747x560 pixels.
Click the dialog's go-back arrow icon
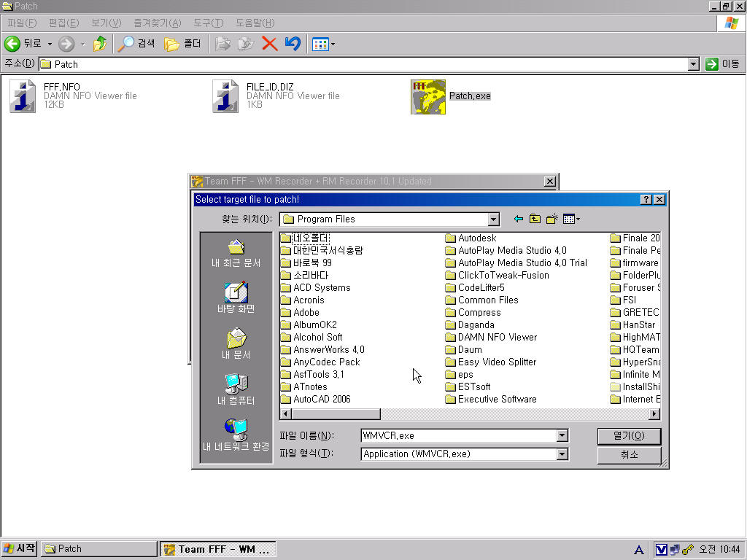coord(519,219)
